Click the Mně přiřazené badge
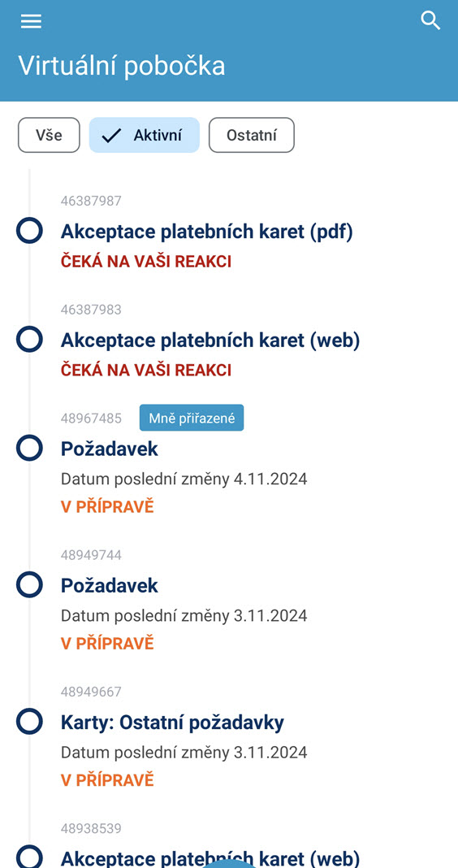This screenshot has height=868, width=458. pos(192,418)
